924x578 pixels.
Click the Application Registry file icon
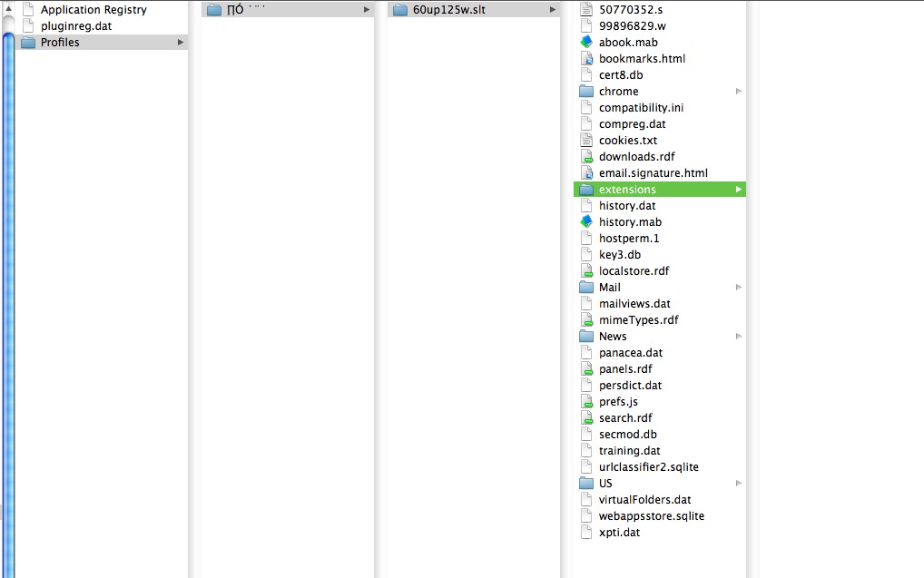[28, 9]
